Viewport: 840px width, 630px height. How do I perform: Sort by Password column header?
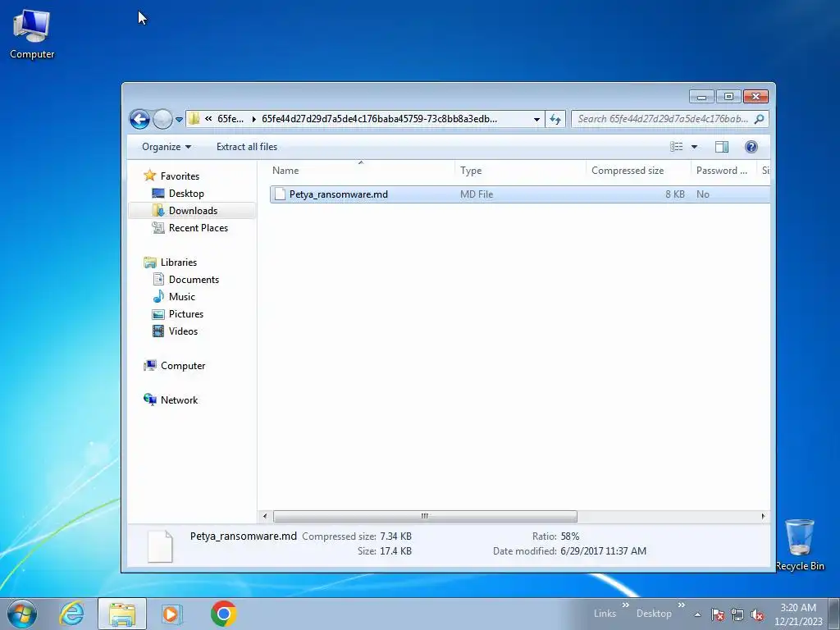pos(724,171)
